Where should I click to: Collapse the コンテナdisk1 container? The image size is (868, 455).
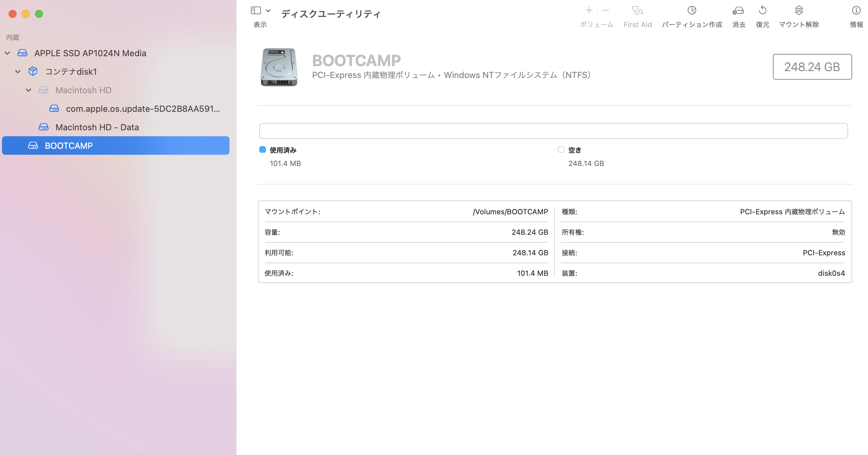(18, 71)
